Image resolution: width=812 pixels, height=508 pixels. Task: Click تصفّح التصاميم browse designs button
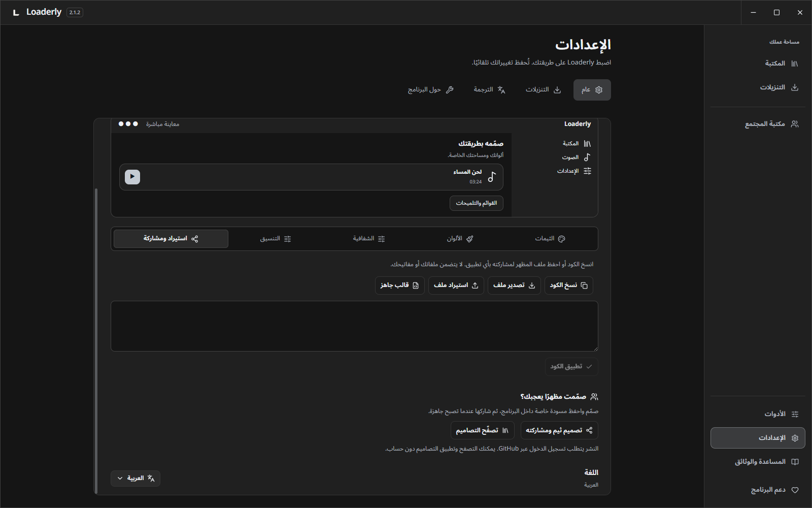pos(482,430)
